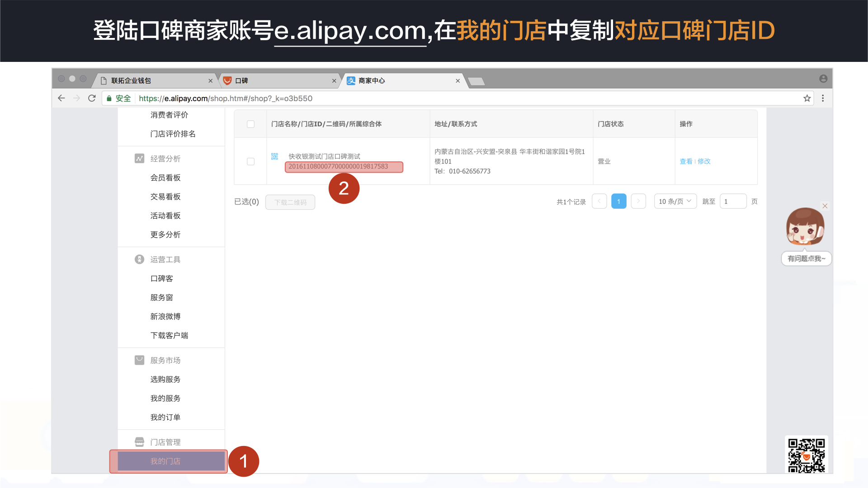Go to next page arrow in pagination
The width and height of the screenshot is (868, 488).
click(x=638, y=201)
